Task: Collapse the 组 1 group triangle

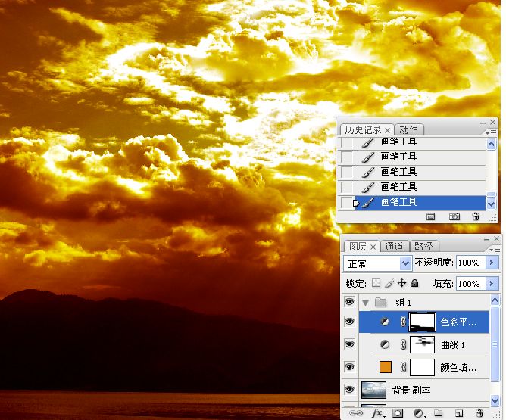Action: pyautogui.click(x=365, y=303)
